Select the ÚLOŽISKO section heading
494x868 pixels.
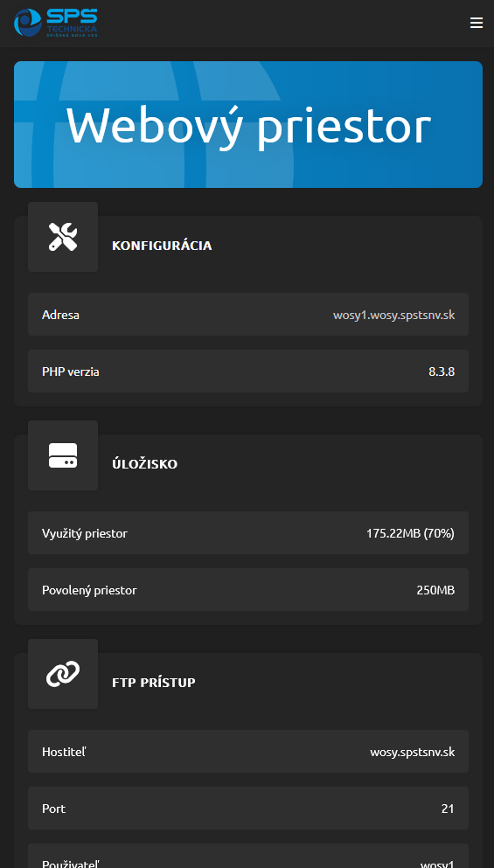pos(144,464)
